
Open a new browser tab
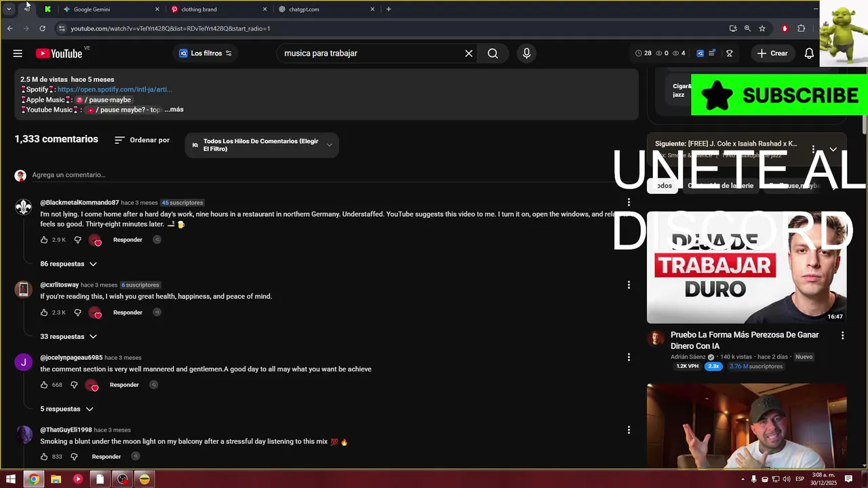389,9
